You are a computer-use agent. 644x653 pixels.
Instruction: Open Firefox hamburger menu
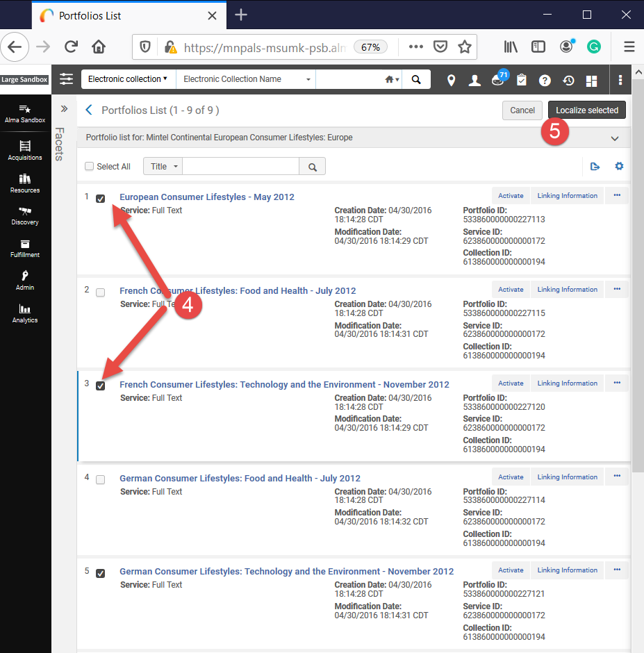click(629, 47)
